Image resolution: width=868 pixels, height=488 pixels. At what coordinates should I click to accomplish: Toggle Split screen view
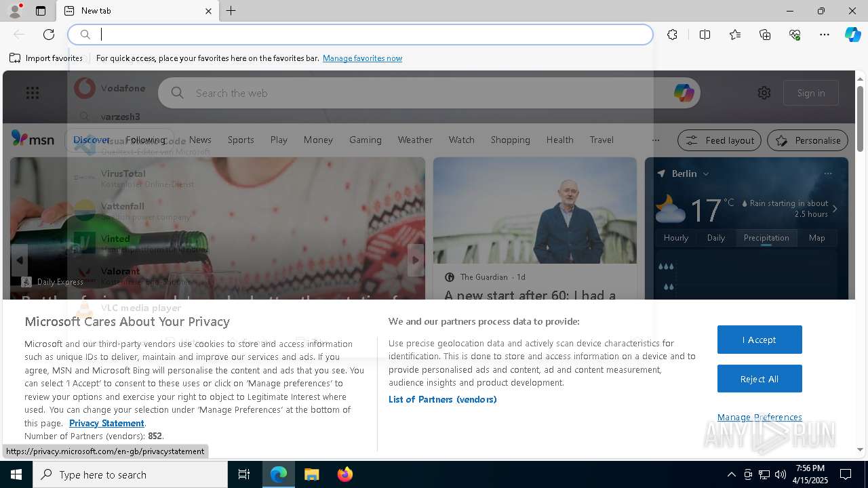click(705, 35)
